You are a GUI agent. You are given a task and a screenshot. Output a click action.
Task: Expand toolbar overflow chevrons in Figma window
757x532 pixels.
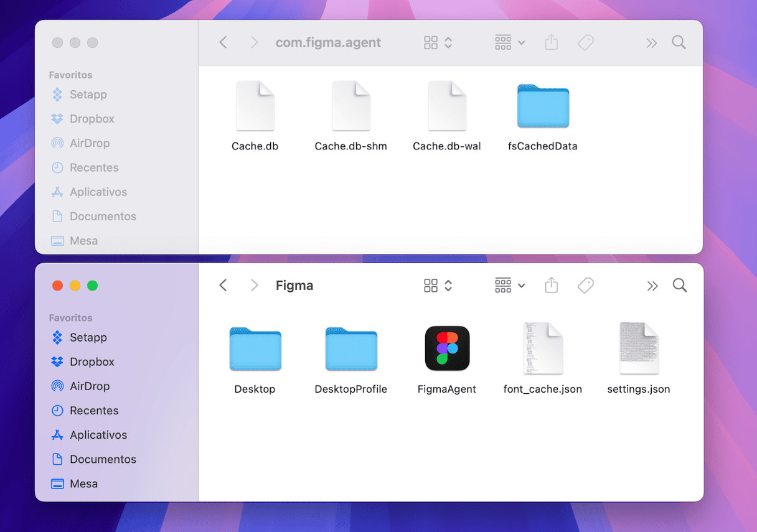click(x=652, y=286)
